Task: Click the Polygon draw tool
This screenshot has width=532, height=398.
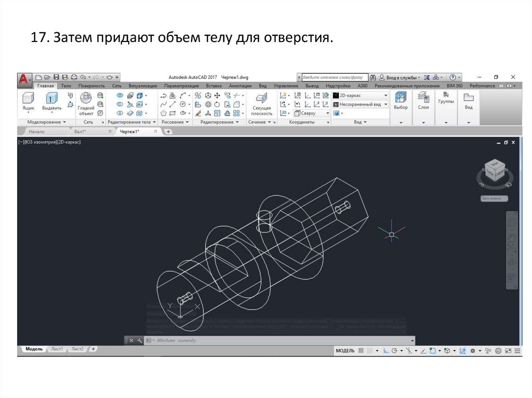Action: coord(164,113)
